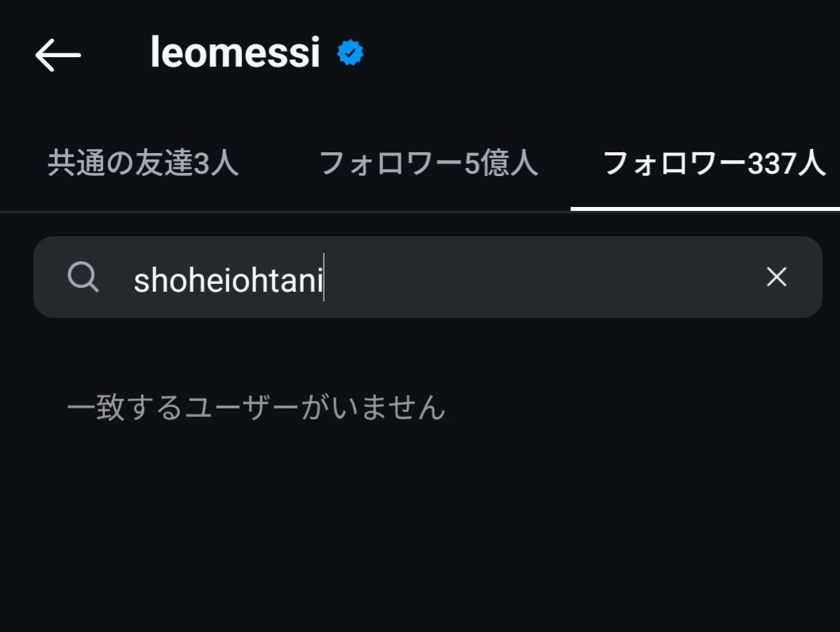The height and width of the screenshot is (632, 840).
Task: Select the フォロワー337人 tab
Action: pos(714,163)
